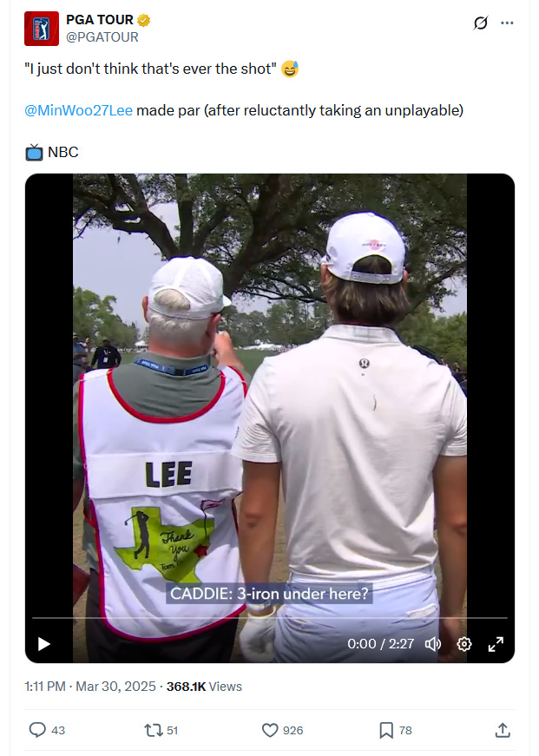539x756 pixels.
Task: Repost the tweet
Action: (x=154, y=730)
